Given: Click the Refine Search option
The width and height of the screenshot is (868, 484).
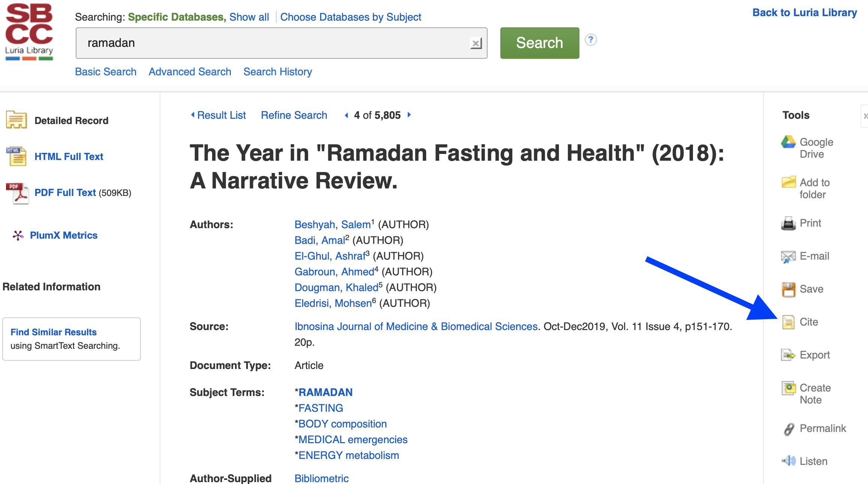Looking at the screenshot, I should (293, 115).
